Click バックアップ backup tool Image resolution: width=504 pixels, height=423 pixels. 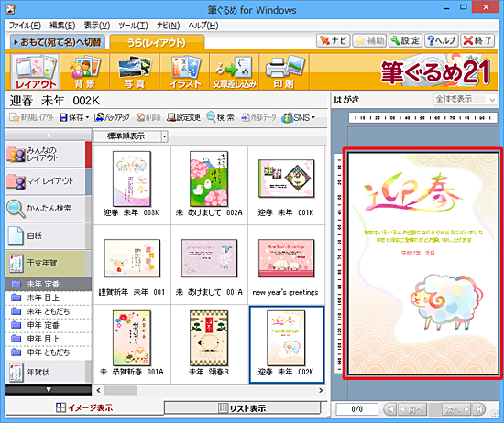pyautogui.click(x=112, y=117)
